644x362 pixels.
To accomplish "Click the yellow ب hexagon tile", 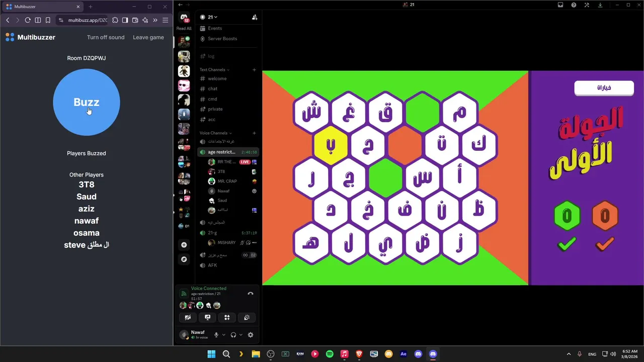I will click(331, 145).
